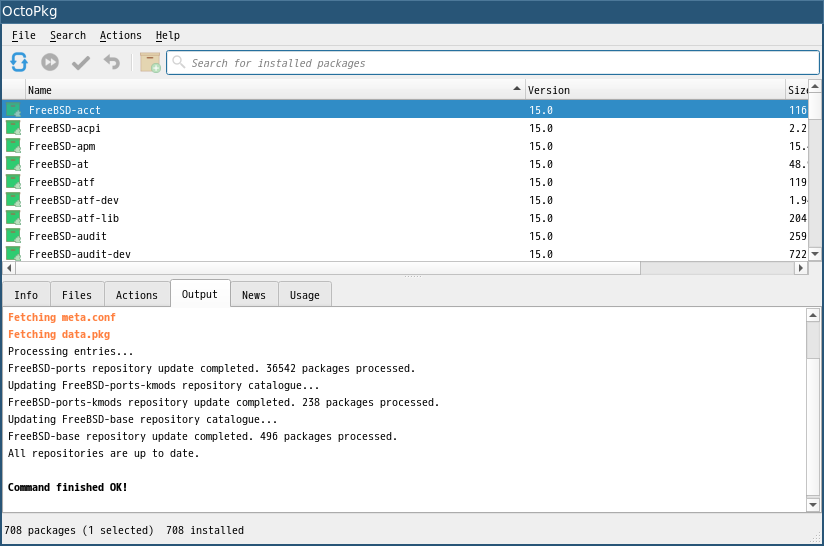Image resolution: width=824 pixels, height=546 pixels.
Task: Click the package icon beside FreeBSD-apm
Action: pos(14,146)
